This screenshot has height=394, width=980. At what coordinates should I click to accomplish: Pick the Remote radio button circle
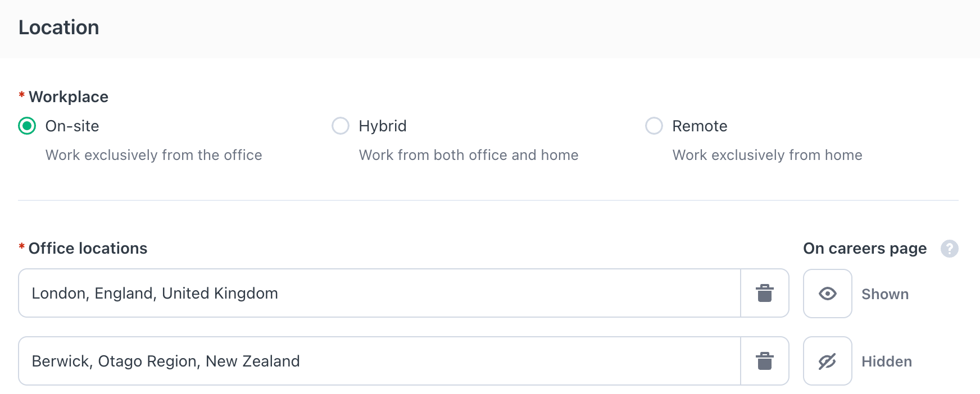(x=654, y=126)
